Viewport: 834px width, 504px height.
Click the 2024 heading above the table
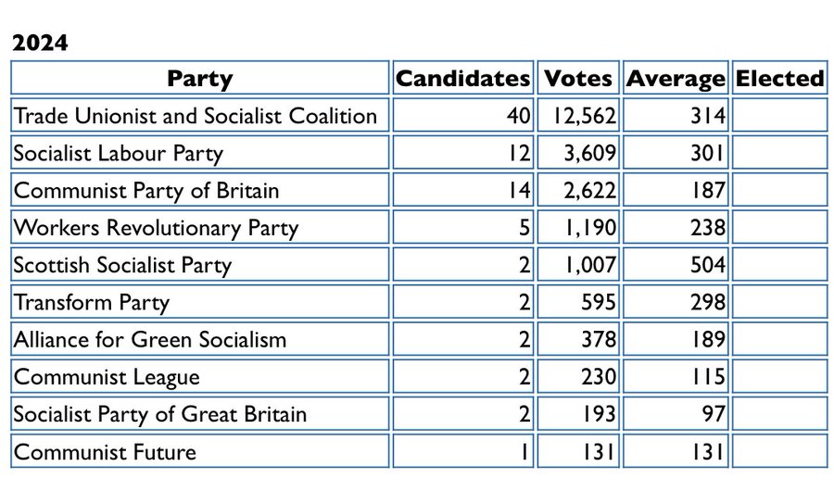pos(40,43)
